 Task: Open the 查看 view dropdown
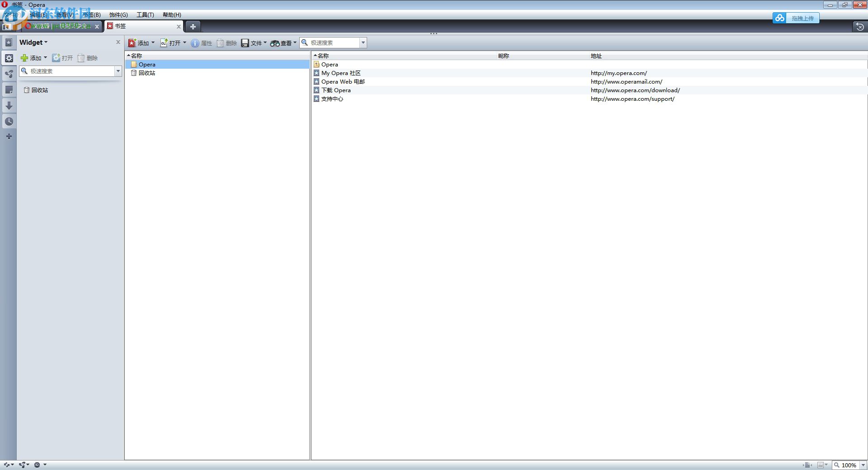pos(283,43)
